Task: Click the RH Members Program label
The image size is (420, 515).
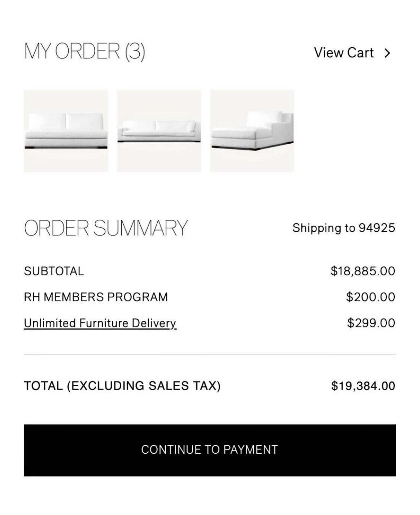Action: pyautogui.click(x=96, y=297)
